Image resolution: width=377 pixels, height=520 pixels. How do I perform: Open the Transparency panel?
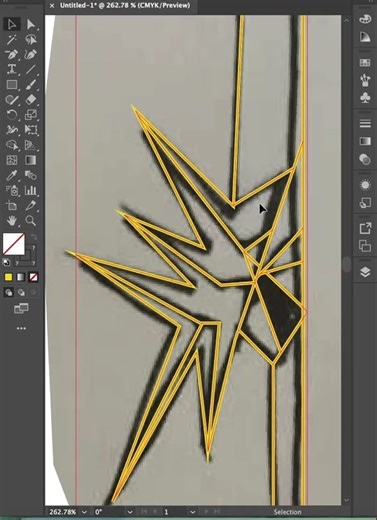(x=365, y=159)
